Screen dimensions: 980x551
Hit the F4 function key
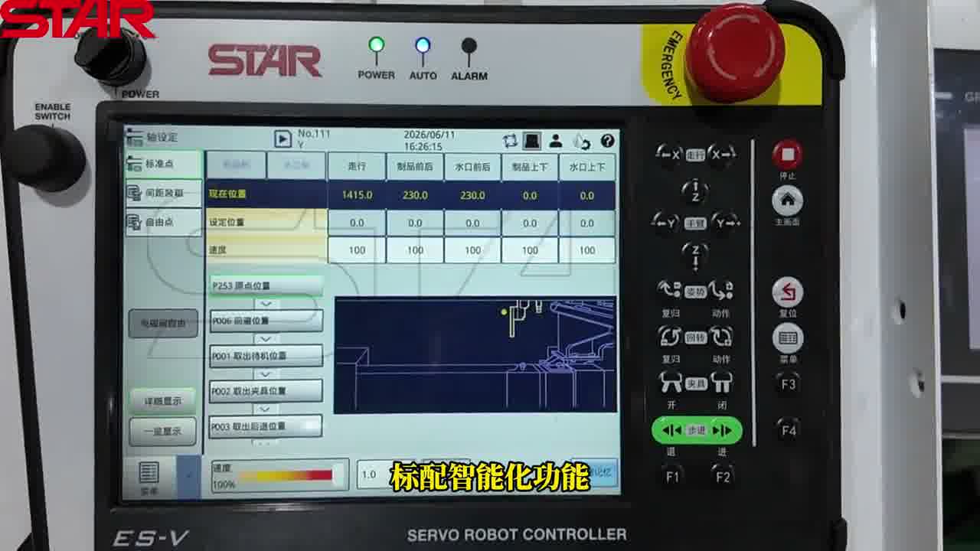pyautogui.click(x=789, y=431)
